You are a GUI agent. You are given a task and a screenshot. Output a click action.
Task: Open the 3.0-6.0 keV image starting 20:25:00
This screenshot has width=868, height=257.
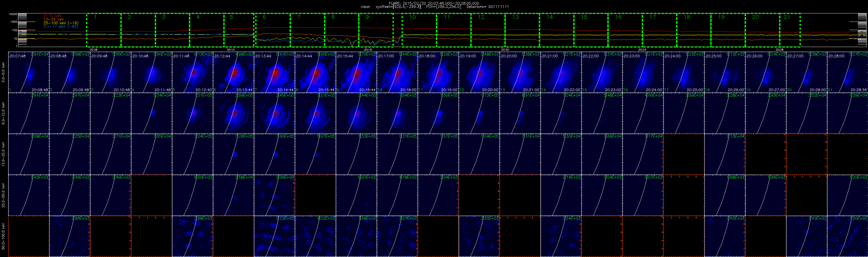tap(725, 72)
